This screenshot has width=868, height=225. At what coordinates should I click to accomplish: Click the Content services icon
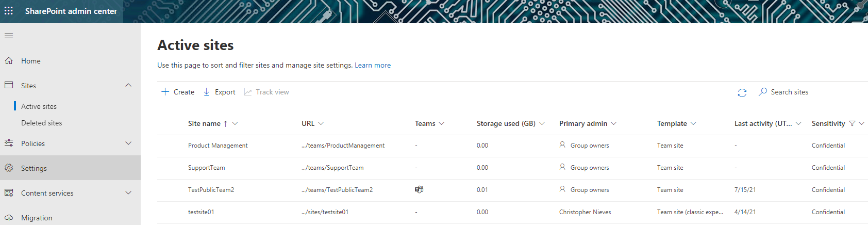point(9,193)
